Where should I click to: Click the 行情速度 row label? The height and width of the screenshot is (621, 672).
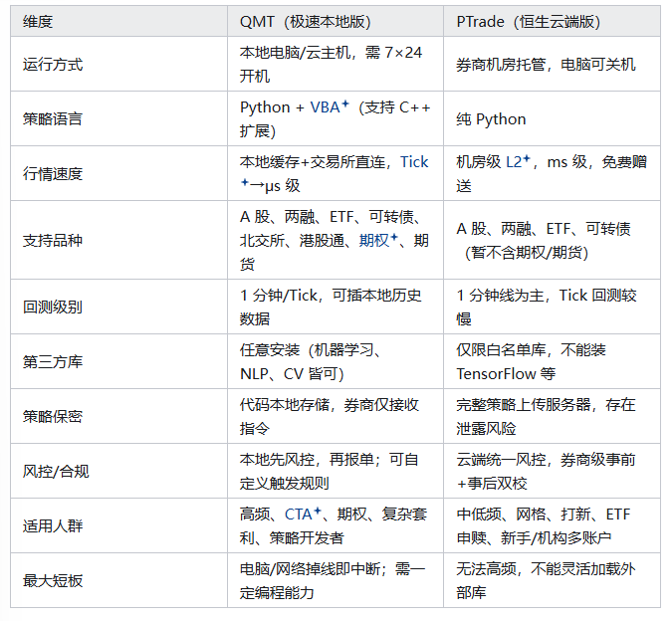pyautogui.click(x=53, y=173)
